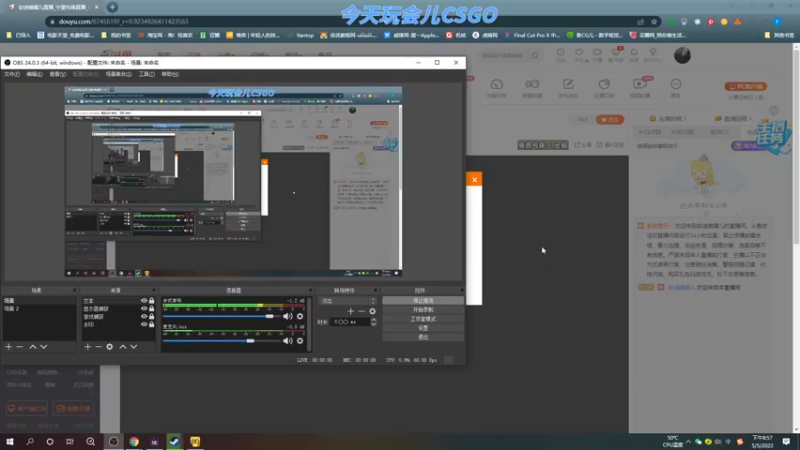Add a scene transition plus icon
Viewport: 800px width, 450px height.
[351, 311]
